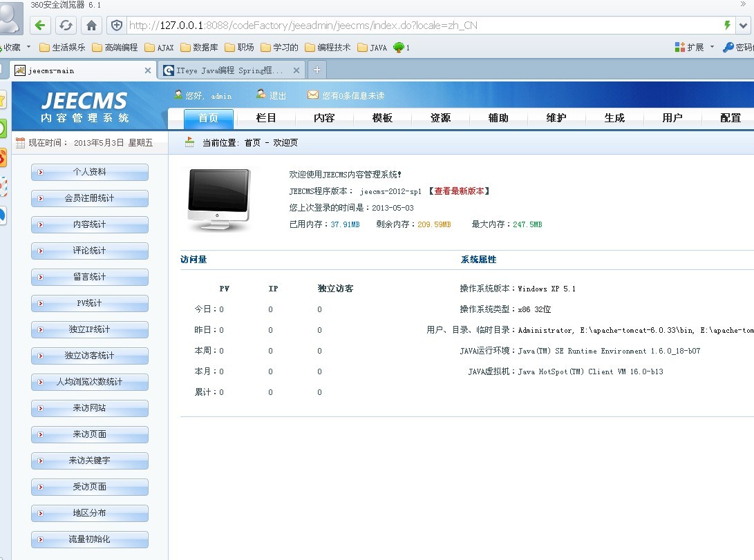This screenshot has width=754, height=560.
Task: Select the 栏目 navigation tab
Action: [x=266, y=118]
